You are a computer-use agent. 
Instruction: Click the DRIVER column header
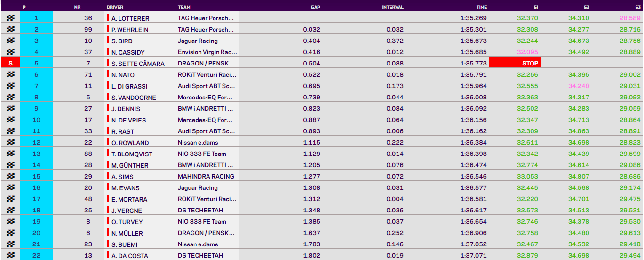(115, 7)
